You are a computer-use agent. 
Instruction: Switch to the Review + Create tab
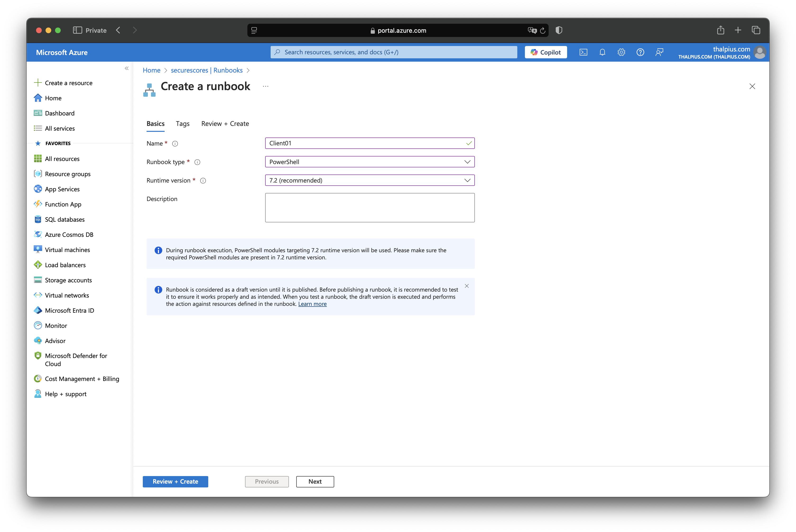click(x=225, y=124)
